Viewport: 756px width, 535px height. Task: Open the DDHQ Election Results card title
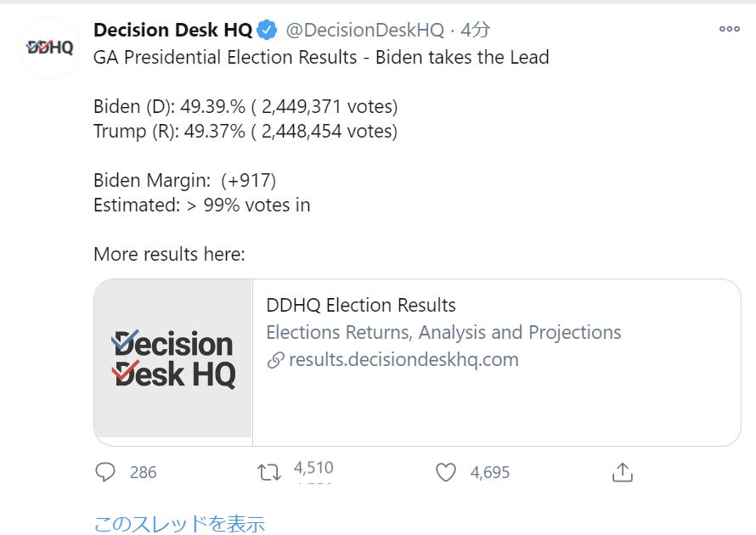click(361, 306)
